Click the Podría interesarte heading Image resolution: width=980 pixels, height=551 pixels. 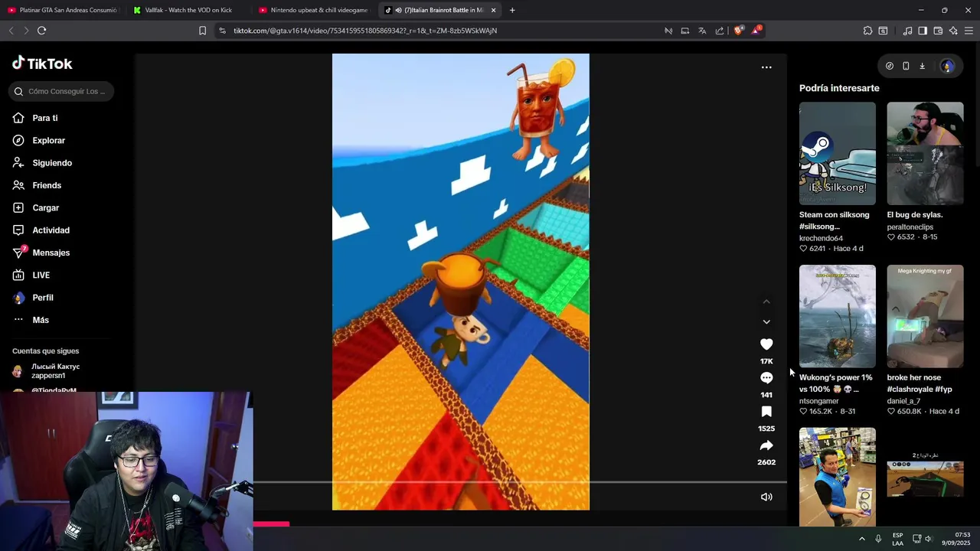click(839, 88)
